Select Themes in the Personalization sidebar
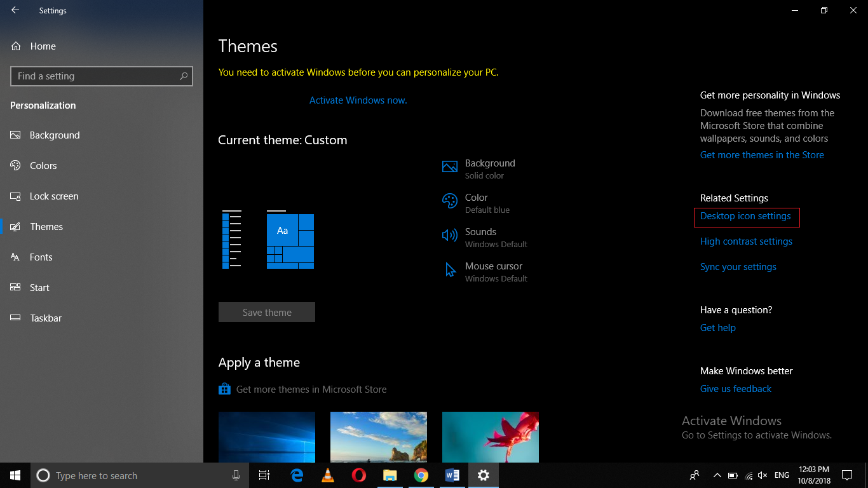Image resolution: width=868 pixels, height=488 pixels. tap(47, 226)
